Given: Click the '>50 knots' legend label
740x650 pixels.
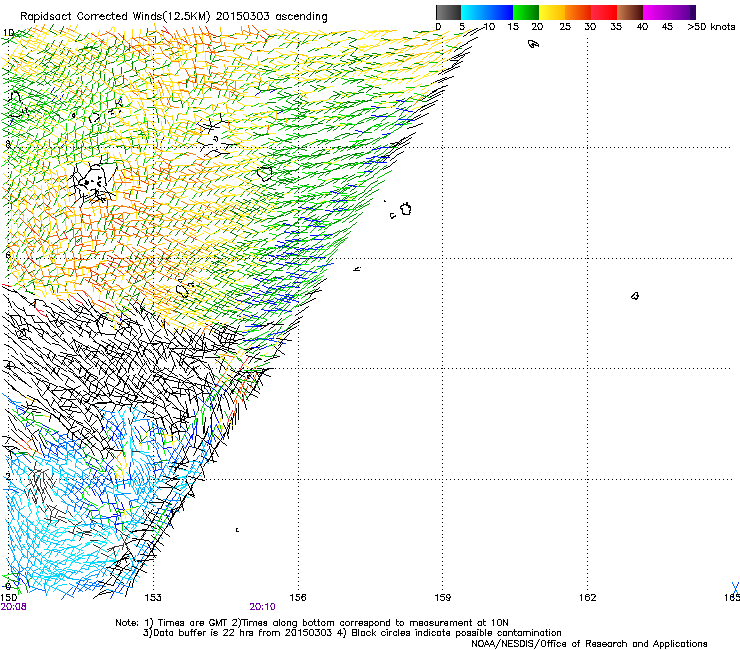Looking at the screenshot, I should tap(711, 27).
